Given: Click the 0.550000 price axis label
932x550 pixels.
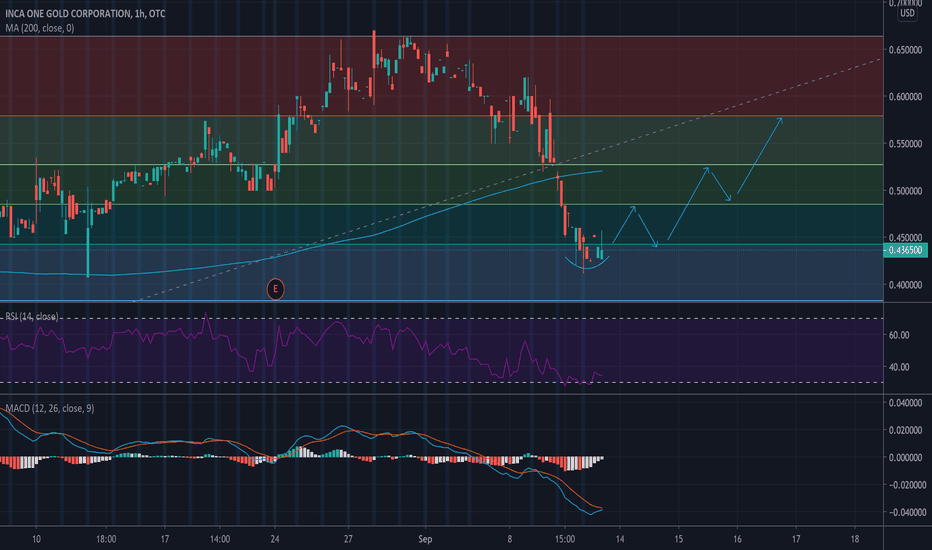Looking at the screenshot, I should click(x=905, y=144).
